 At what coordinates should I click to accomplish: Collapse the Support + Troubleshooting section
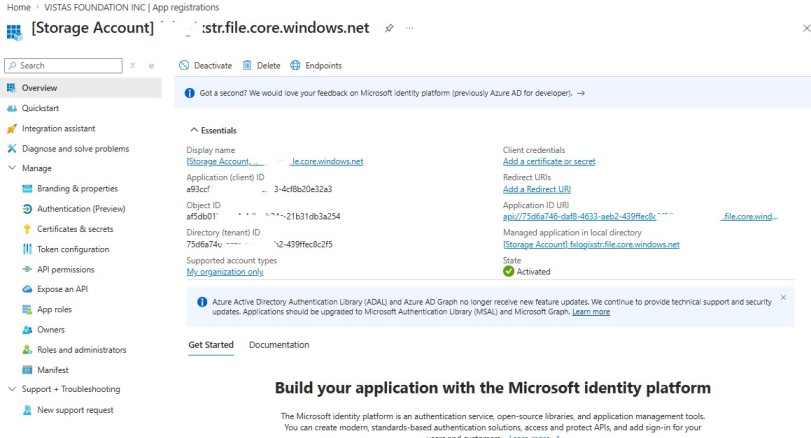pos(12,389)
